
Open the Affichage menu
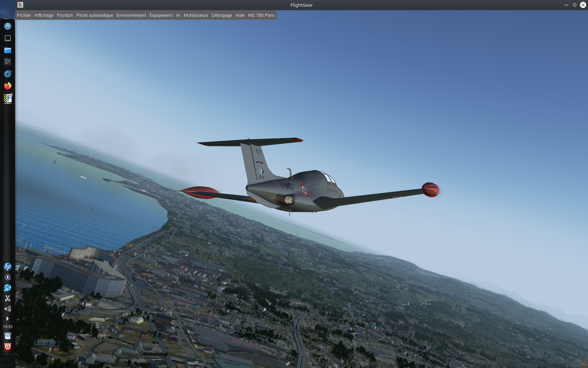(x=44, y=15)
